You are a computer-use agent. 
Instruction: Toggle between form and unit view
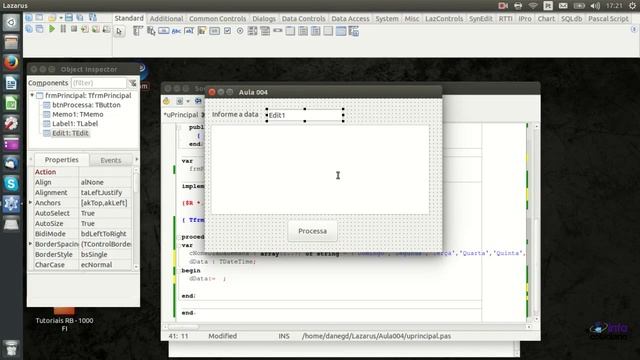coord(93,18)
